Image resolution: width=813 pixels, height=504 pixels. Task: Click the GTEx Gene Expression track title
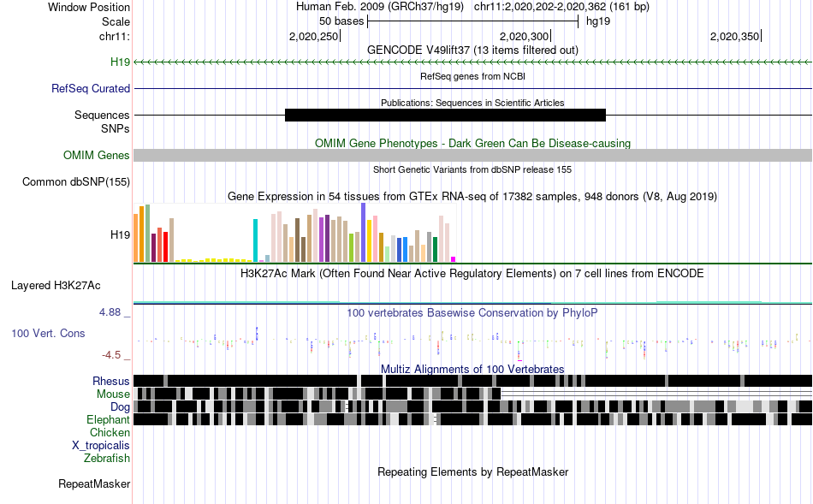472,197
